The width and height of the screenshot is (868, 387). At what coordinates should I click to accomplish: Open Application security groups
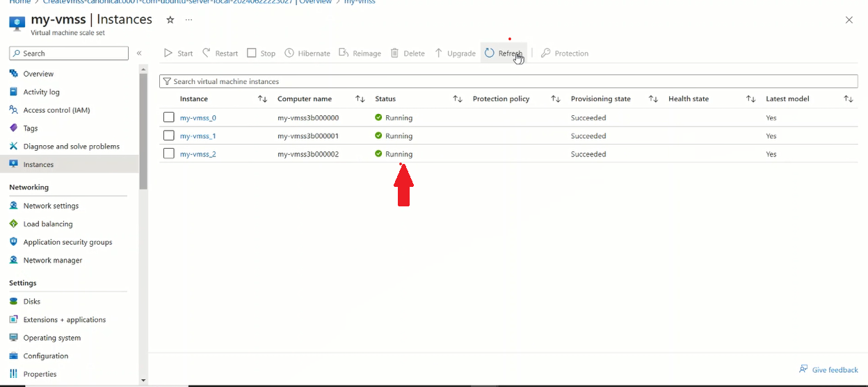(69, 242)
